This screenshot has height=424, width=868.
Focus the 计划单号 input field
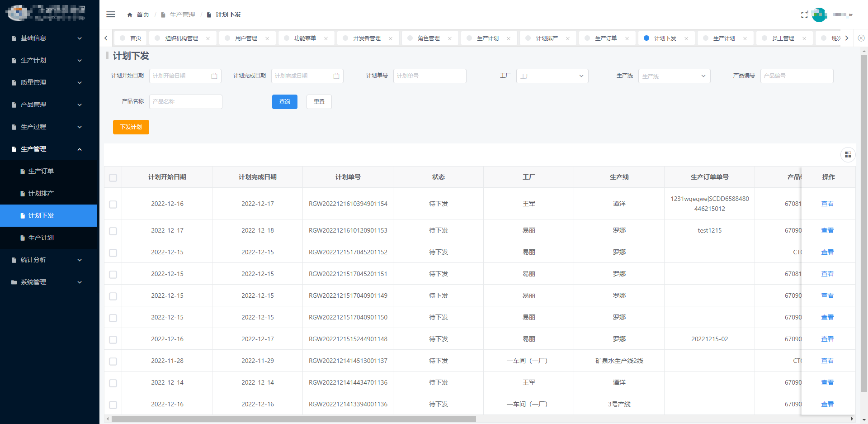(429, 76)
